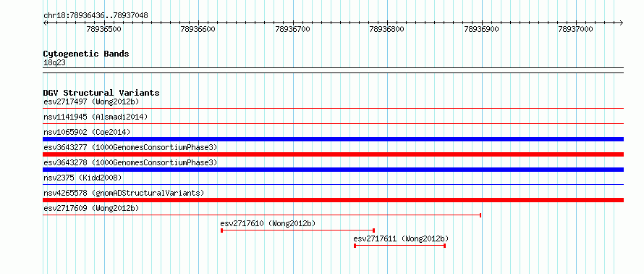644x274 pixels.
Task: Open the nsv2375 (Kidd2008) label
Action: tap(82, 178)
